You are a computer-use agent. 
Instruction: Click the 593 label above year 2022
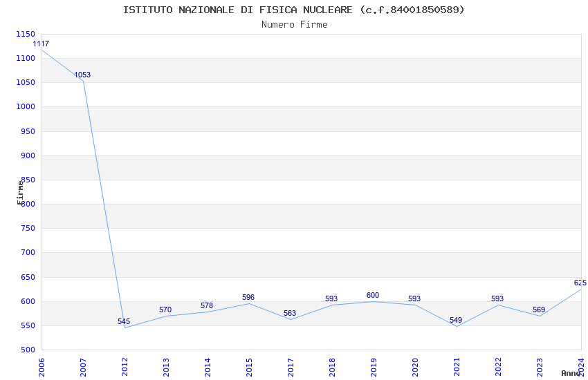[x=497, y=298]
